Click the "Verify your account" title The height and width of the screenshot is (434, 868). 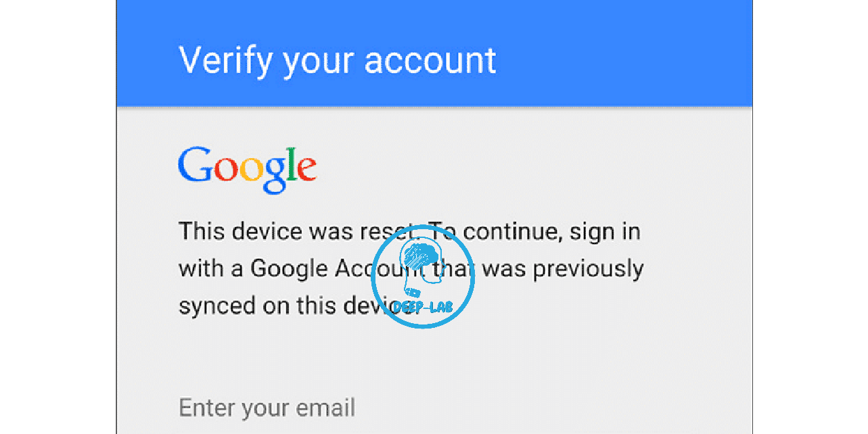click(338, 60)
